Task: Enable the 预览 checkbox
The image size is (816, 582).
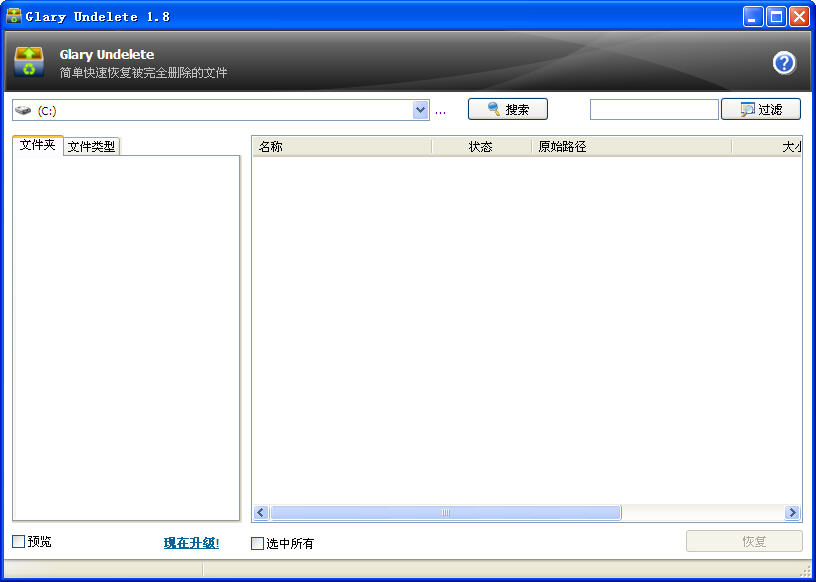Action: tap(19, 541)
